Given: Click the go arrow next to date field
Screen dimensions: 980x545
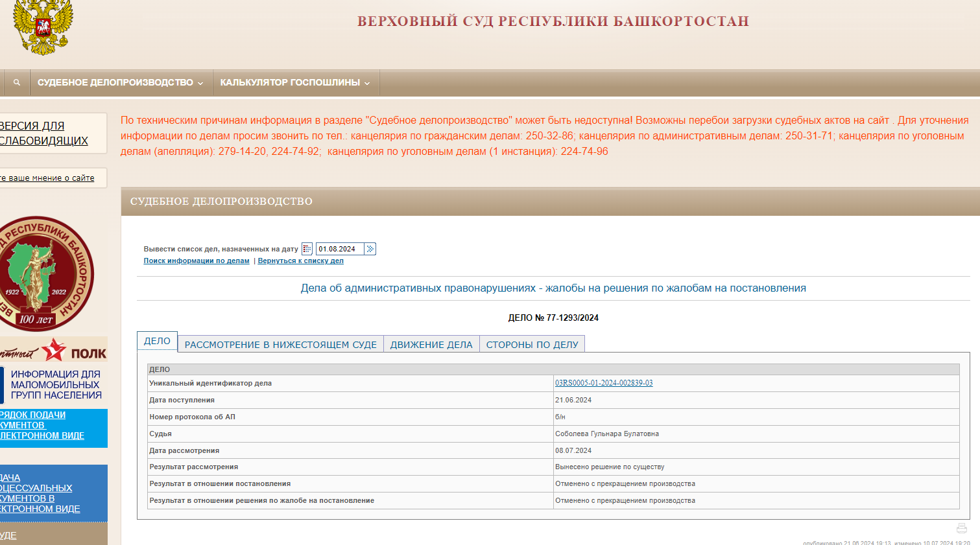Looking at the screenshot, I should (370, 249).
